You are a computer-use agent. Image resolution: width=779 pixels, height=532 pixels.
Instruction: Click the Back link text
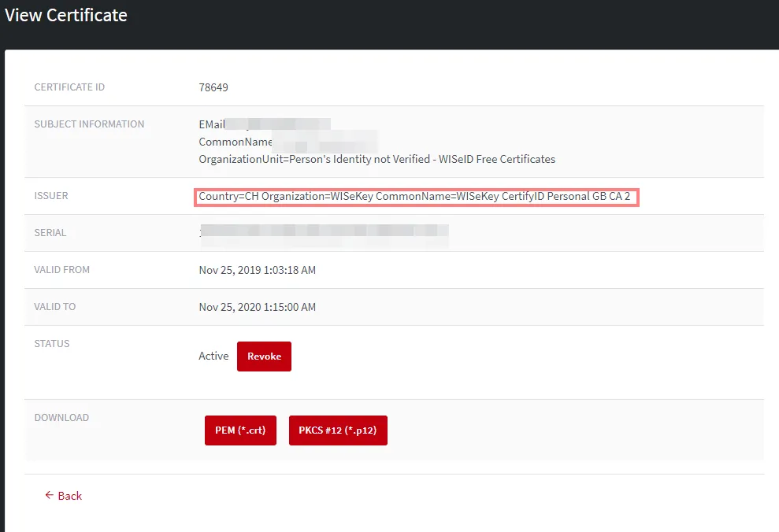(69, 496)
